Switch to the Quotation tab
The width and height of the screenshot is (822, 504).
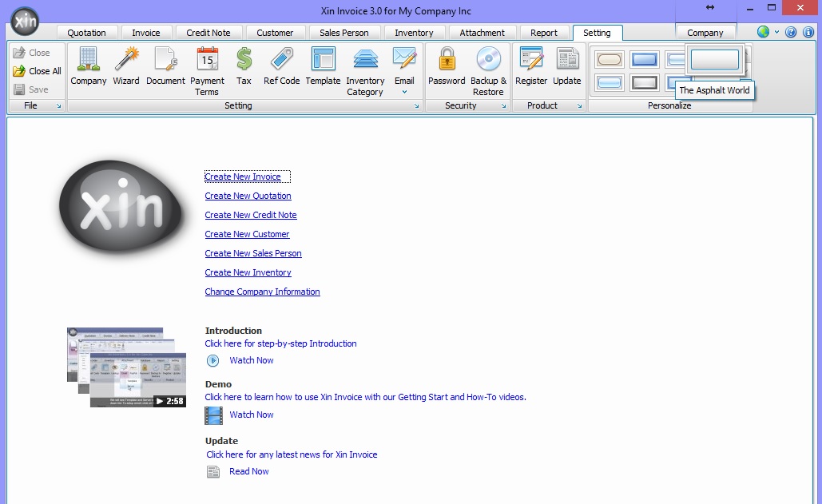click(86, 33)
